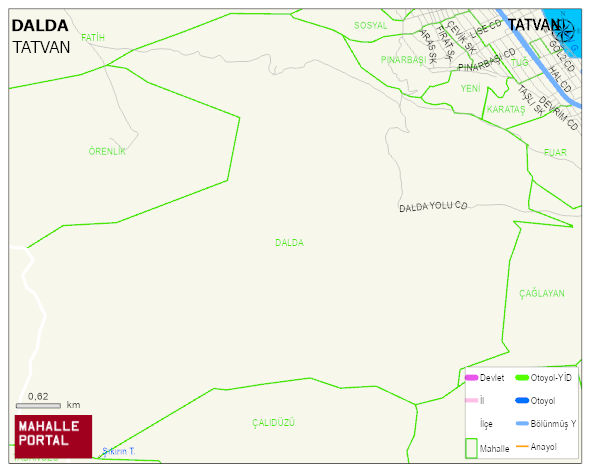Click the TUĞ neighborhood label
The image size is (591, 472).
tap(519, 63)
